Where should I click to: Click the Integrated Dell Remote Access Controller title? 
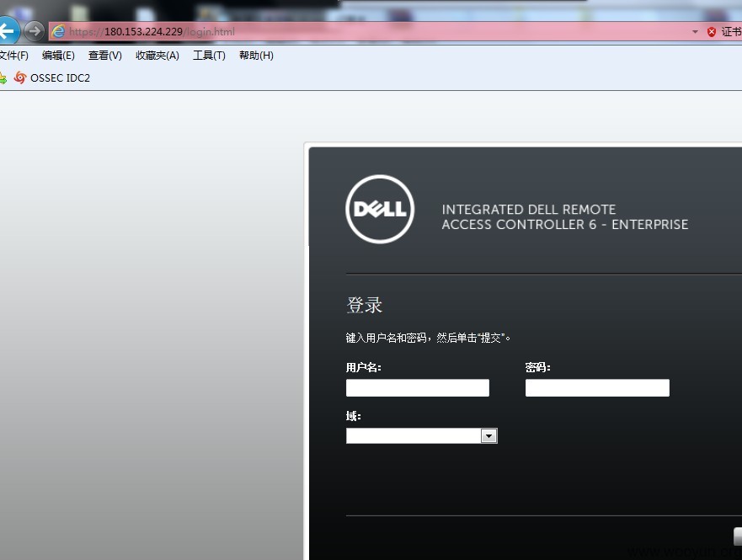tap(564, 216)
